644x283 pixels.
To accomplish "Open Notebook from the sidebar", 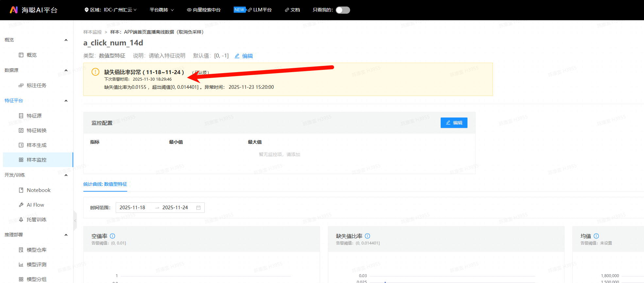I will [x=39, y=190].
